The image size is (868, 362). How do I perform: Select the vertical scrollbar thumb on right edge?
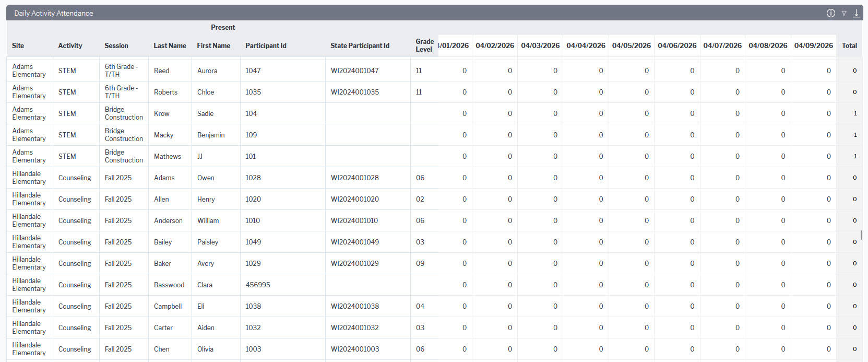[x=861, y=235]
